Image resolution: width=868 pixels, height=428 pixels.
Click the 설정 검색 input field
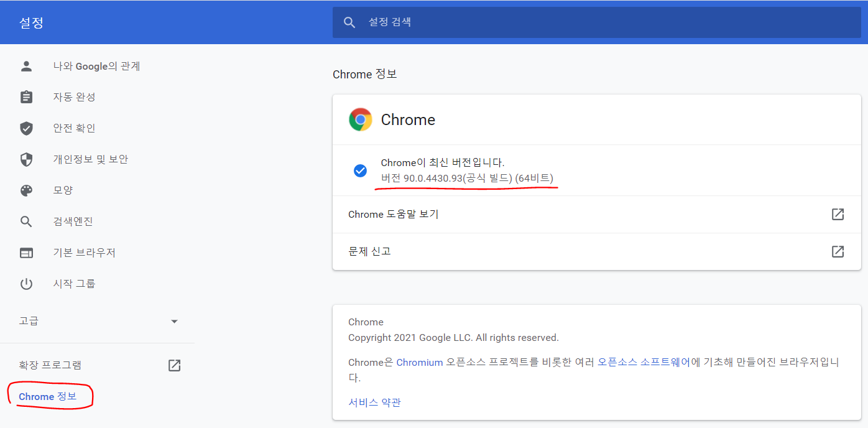597,22
